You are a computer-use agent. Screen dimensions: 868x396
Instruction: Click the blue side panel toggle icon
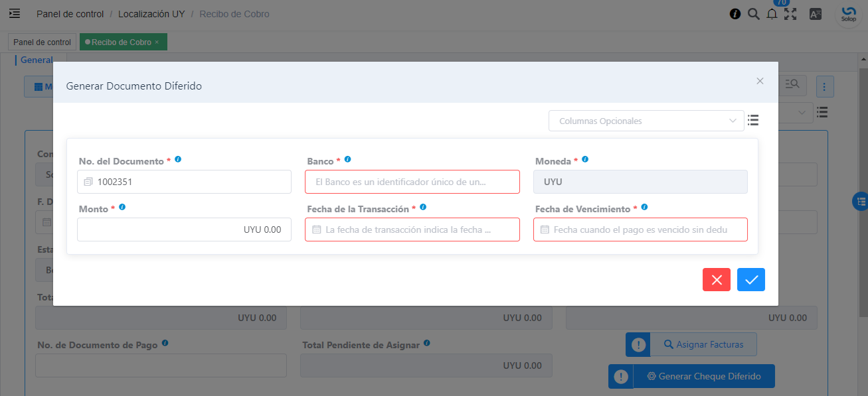861,202
